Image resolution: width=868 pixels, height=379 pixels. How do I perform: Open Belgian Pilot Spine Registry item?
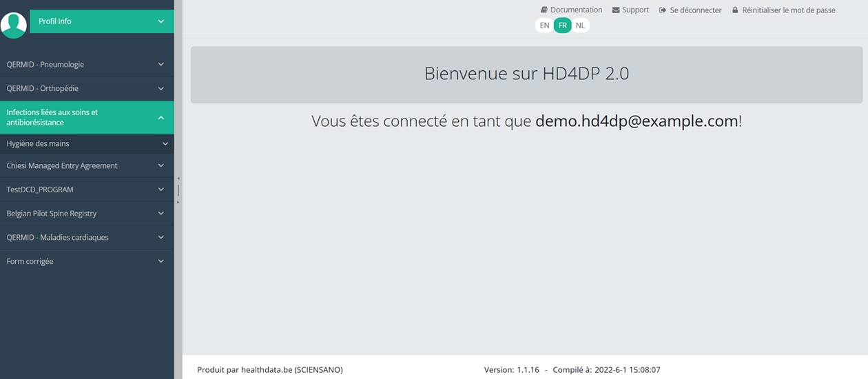(52, 214)
